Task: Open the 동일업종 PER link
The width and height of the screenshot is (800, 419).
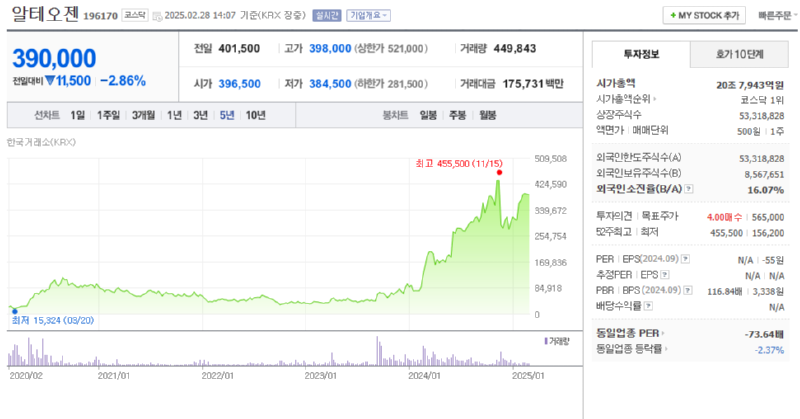Action: 630,333
